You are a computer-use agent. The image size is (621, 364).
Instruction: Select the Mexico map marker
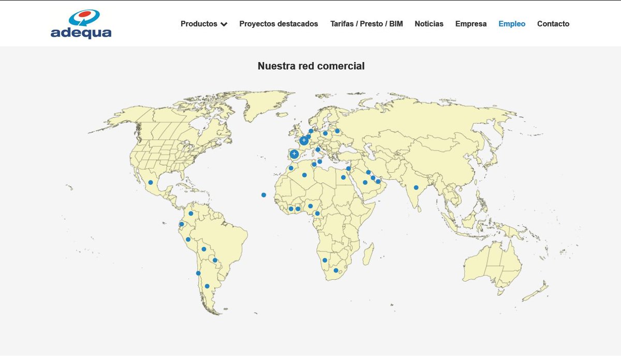click(x=151, y=182)
